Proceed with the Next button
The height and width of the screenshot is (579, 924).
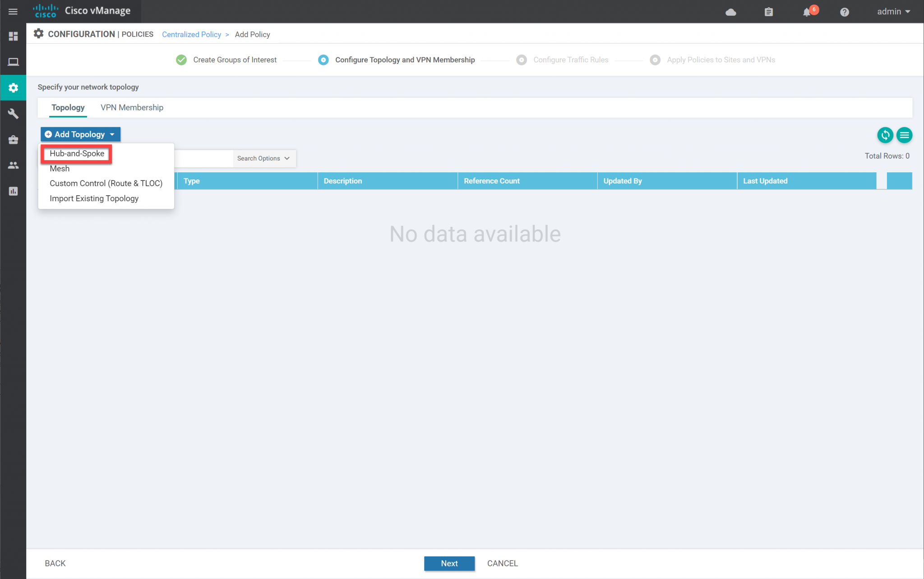[x=449, y=563]
